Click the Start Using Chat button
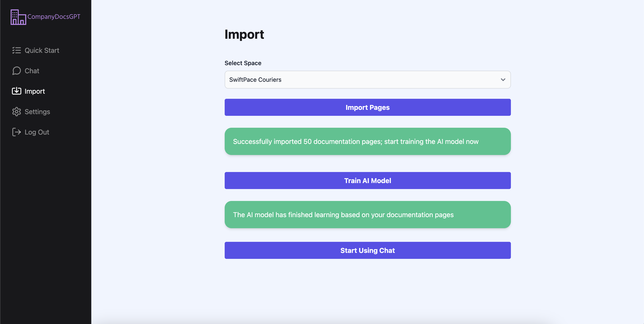 tap(367, 250)
